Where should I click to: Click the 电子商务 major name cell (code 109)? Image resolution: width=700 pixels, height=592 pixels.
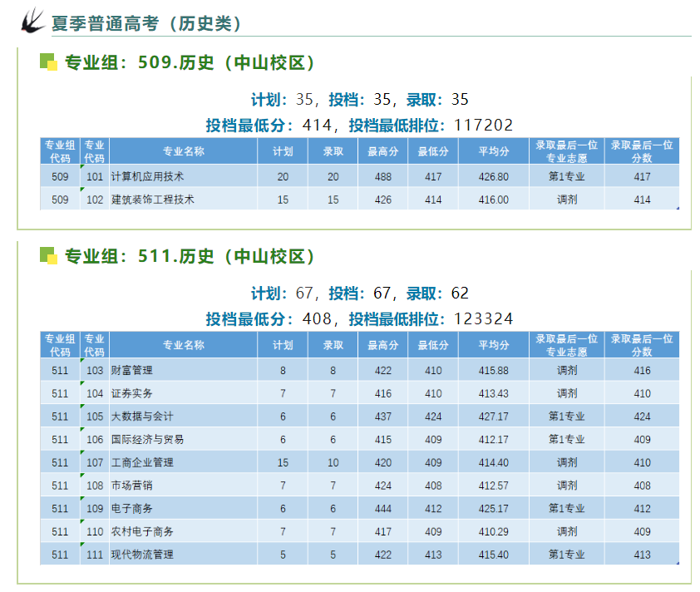(x=184, y=509)
